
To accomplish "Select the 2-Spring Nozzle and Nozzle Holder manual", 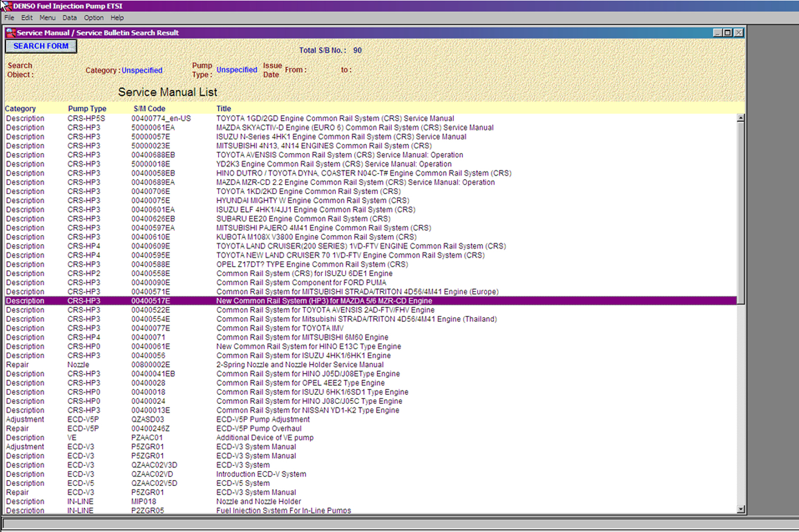I will pos(300,365).
